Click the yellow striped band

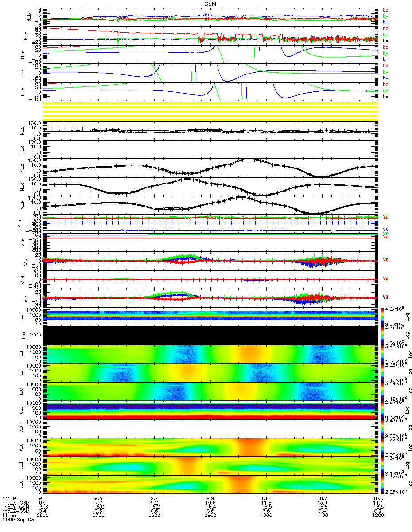click(x=210, y=110)
